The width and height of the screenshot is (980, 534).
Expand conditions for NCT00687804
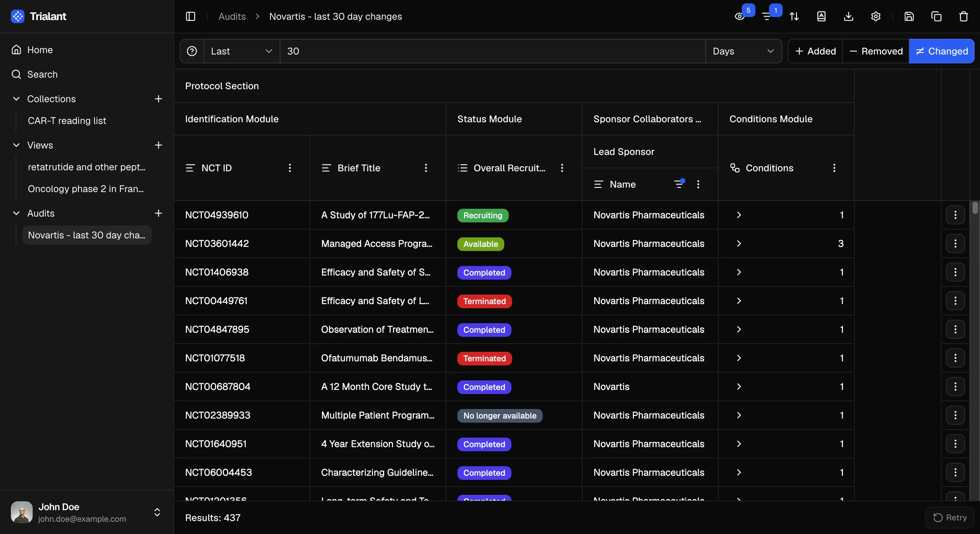[739, 387]
